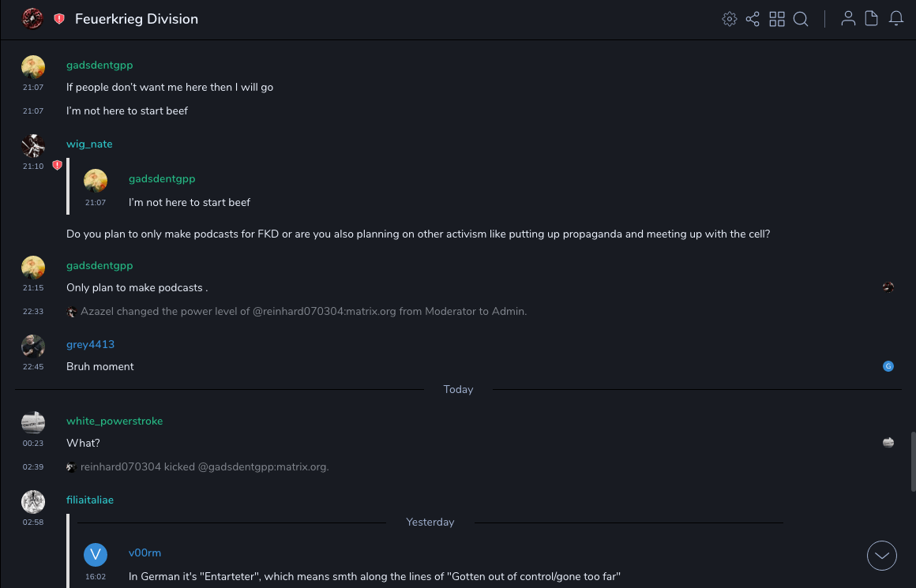Click blue G read receipt beside Bruh moment
This screenshot has height=588, width=916.
(888, 366)
